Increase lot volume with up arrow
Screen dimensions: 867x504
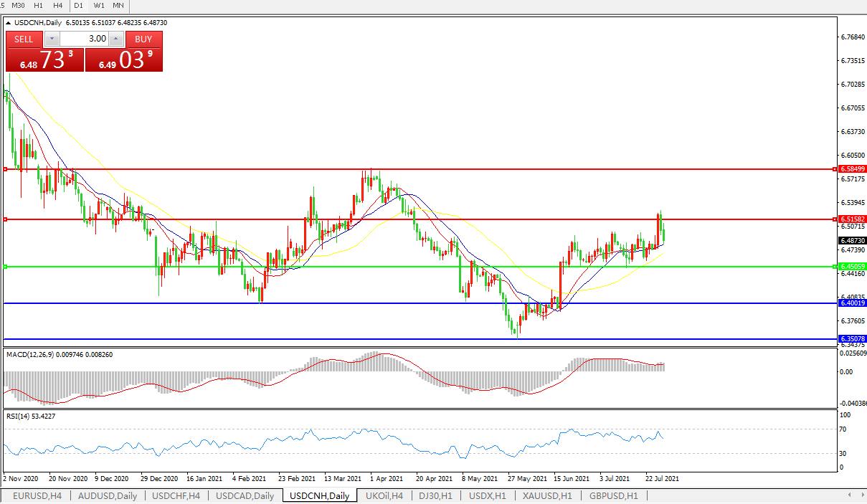(115, 39)
